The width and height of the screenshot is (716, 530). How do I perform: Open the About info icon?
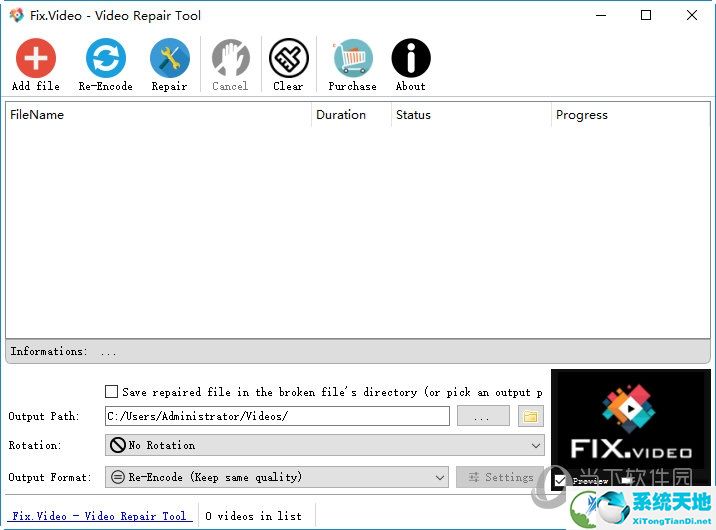click(x=410, y=59)
